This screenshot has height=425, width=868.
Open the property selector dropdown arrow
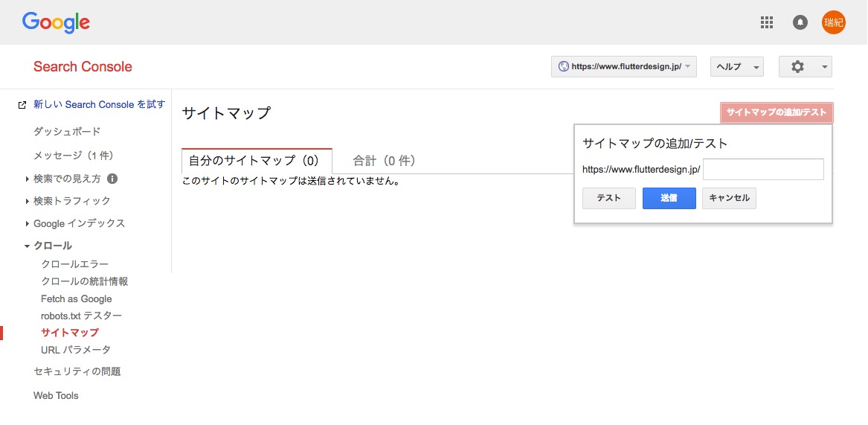[x=687, y=66]
